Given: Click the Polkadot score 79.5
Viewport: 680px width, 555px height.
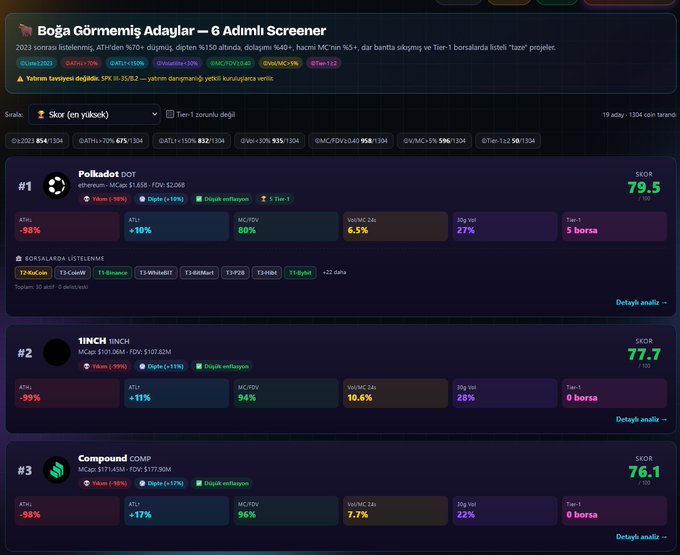Looking at the screenshot, I should tap(644, 188).
